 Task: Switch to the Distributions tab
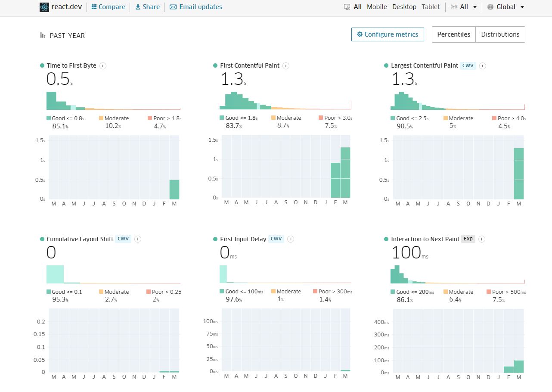coord(500,34)
